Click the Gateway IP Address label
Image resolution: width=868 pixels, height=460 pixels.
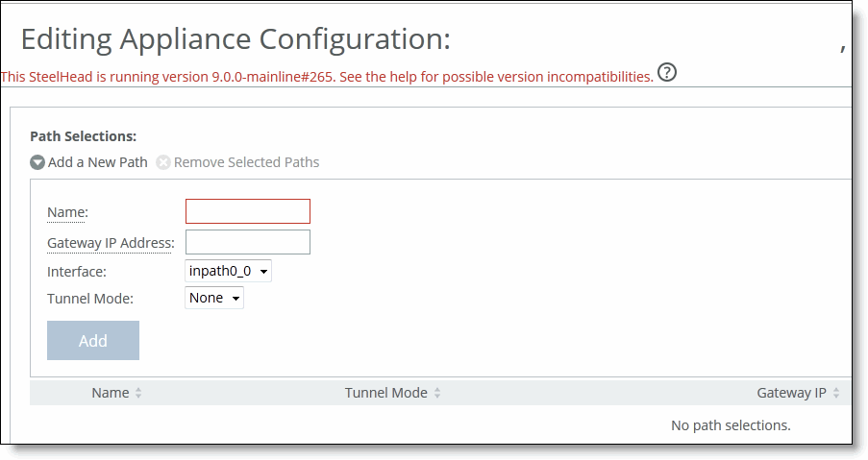pyautogui.click(x=111, y=243)
